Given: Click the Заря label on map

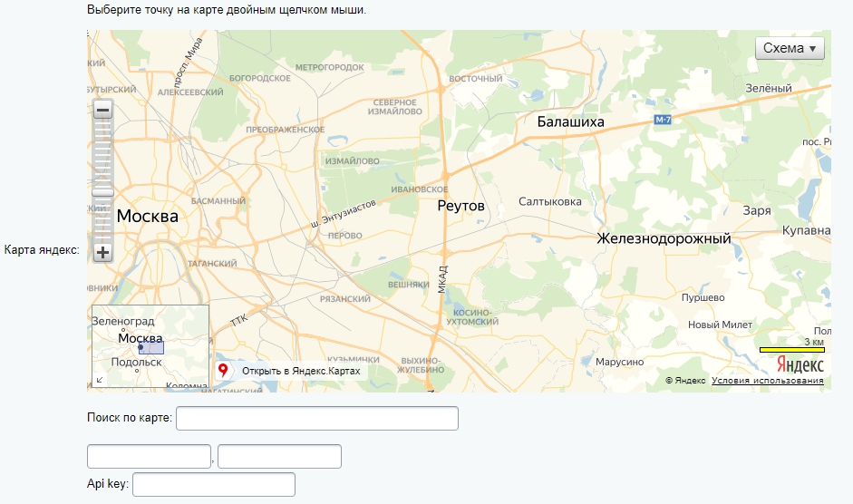Looking at the screenshot, I should point(757,210).
